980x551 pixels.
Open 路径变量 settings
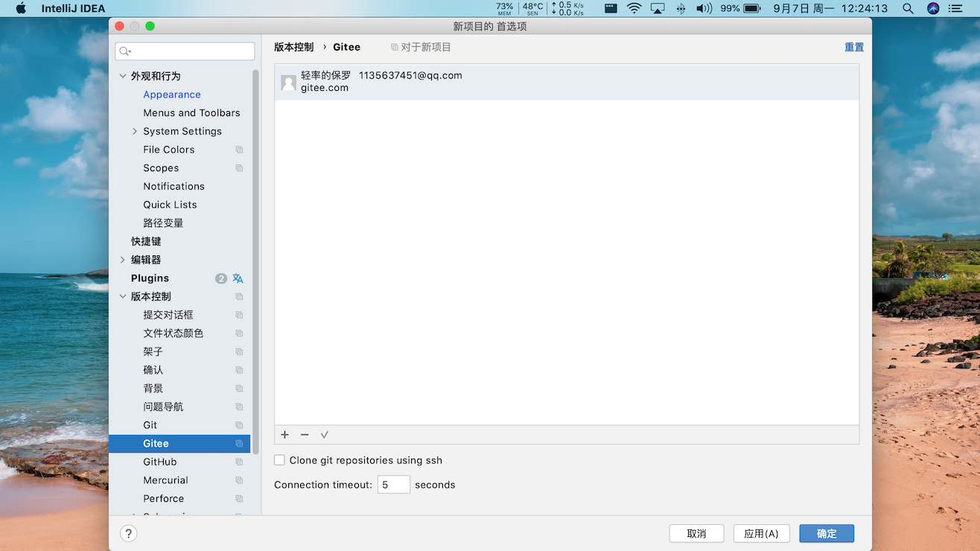click(163, 223)
